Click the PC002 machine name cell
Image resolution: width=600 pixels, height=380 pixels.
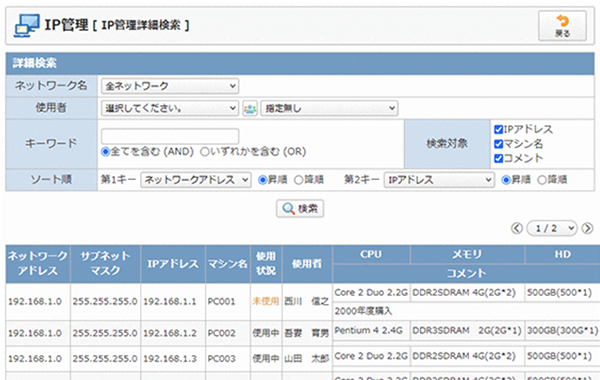pos(228,333)
